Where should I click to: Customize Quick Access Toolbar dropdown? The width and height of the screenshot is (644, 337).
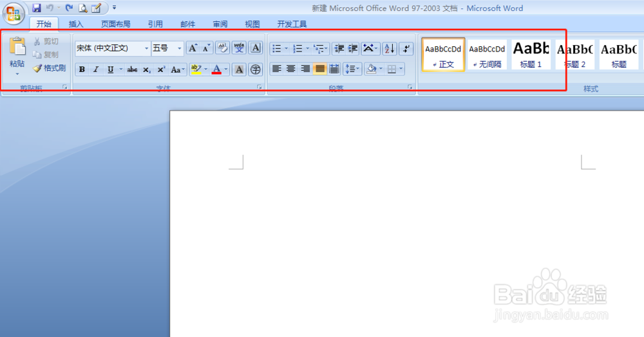(x=114, y=8)
